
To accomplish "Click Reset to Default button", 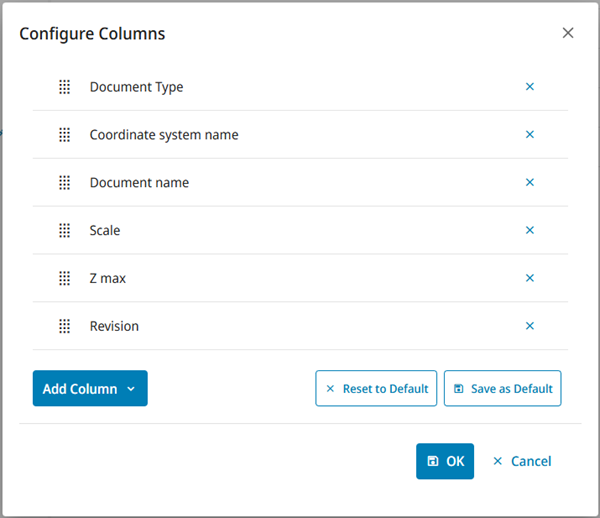I will point(376,389).
